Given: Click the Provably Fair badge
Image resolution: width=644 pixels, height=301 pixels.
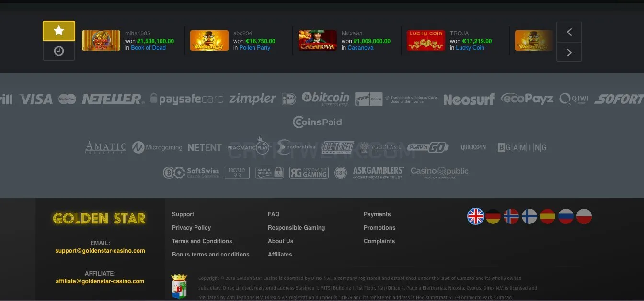Looking at the screenshot, I should (237, 173).
